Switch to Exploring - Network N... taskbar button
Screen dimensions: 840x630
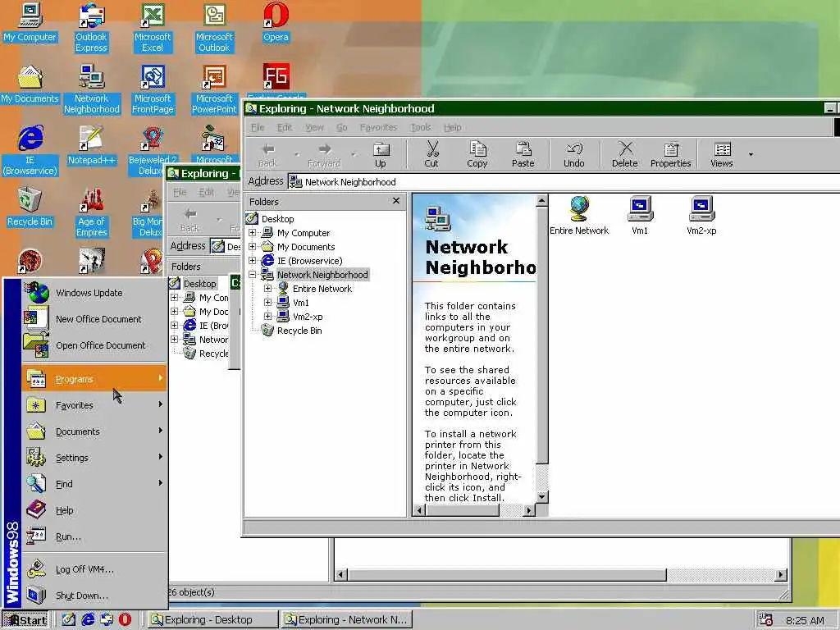[x=347, y=620]
